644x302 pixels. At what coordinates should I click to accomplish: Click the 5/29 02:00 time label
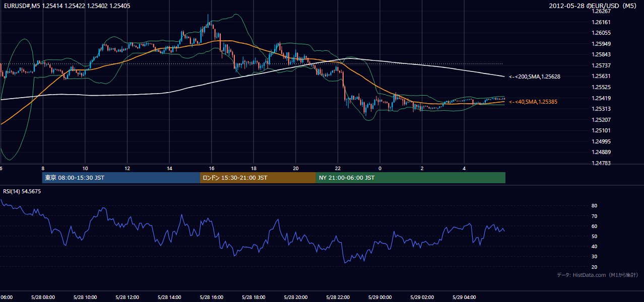coord(422,297)
